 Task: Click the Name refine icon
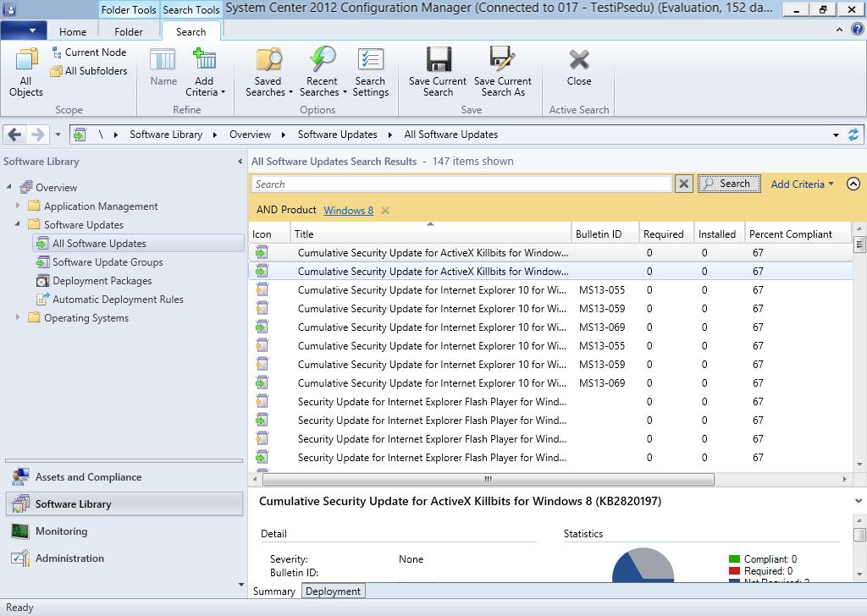coord(163,68)
